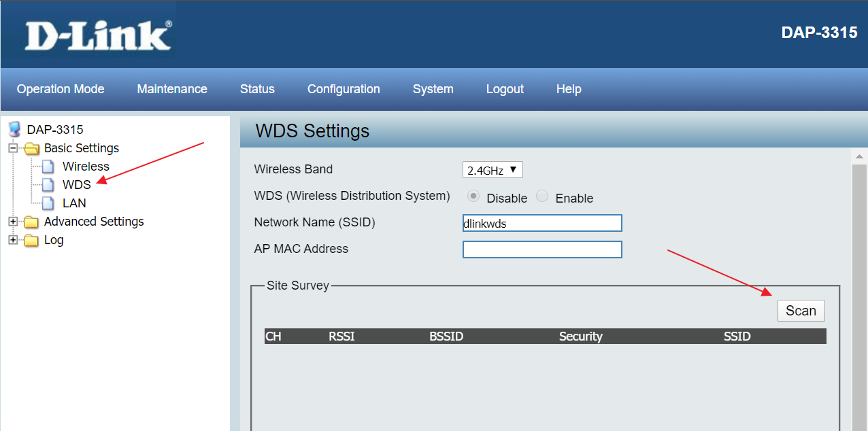The image size is (868, 431).
Task: Select the Wireless page icon in sidebar
Action: point(48,167)
